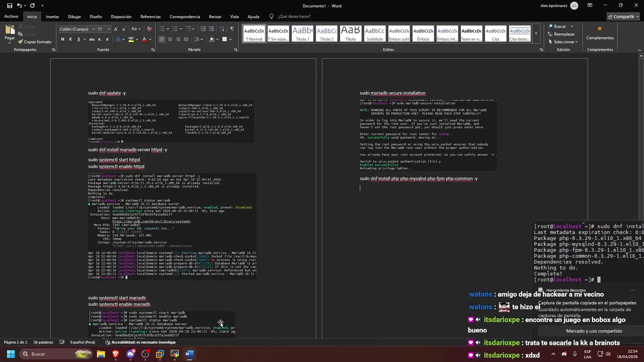The height and width of the screenshot is (362, 644).
Task: Expand the borders dropdown arrow
Action: pyautogui.click(x=230, y=39)
